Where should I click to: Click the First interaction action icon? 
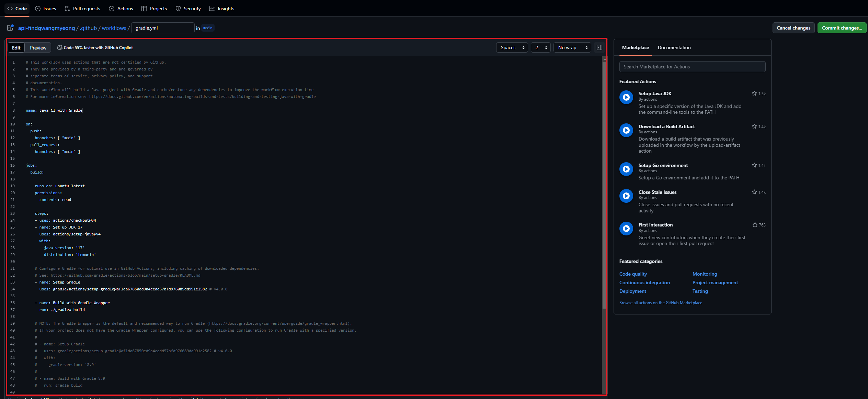click(626, 229)
